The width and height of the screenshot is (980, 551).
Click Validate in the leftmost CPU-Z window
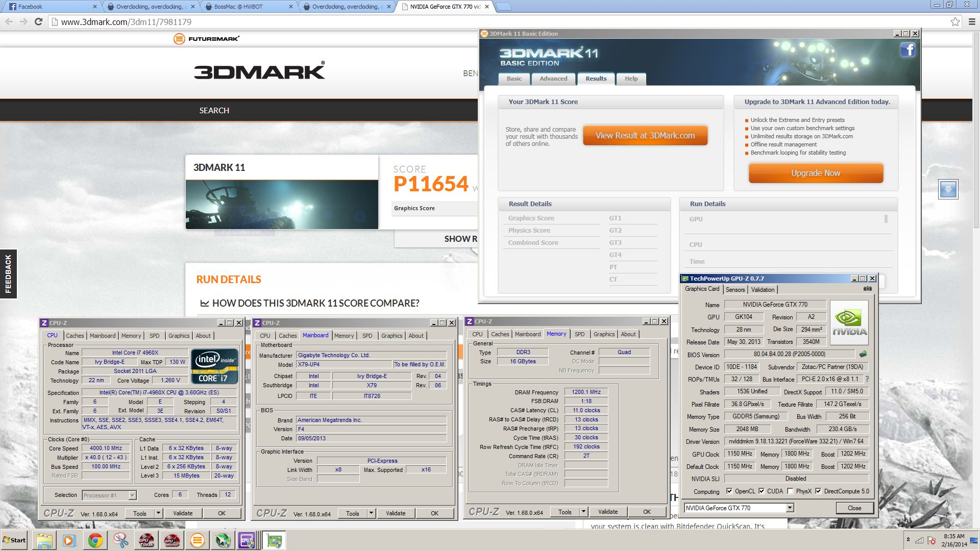tap(183, 513)
